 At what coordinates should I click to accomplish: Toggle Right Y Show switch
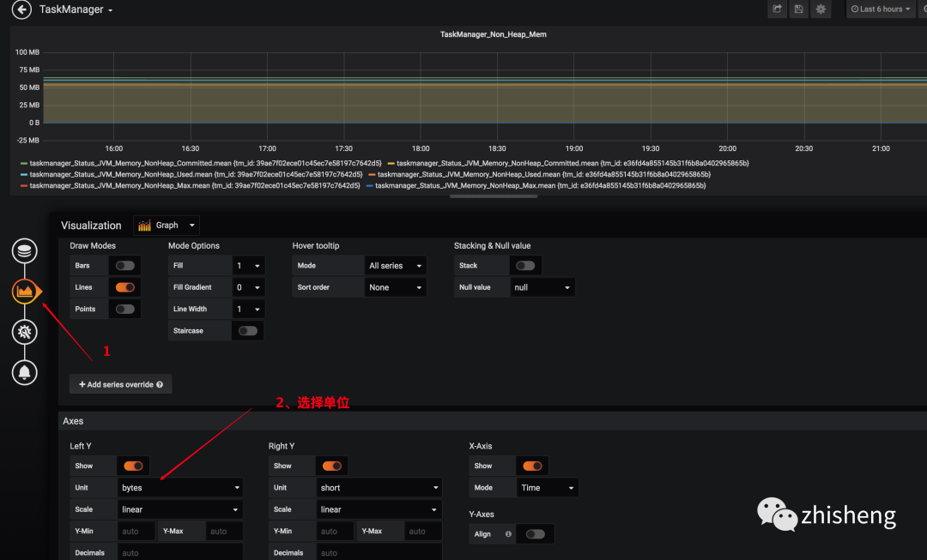pos(331,466)
